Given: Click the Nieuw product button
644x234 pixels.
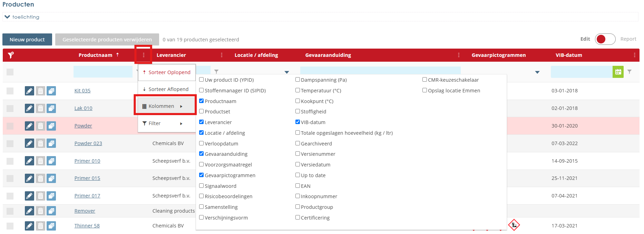Looking at the screenshot, I should (27, 40).
